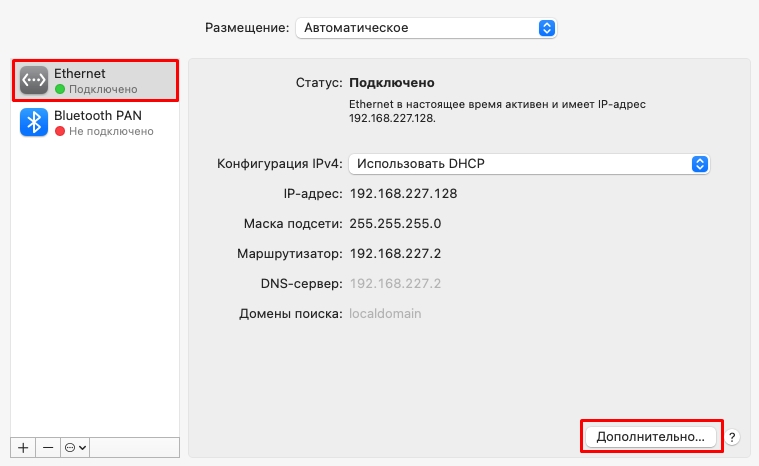The image size is (759, 466).
Task: Click the red not-connected status dot
Action: click(x=60, y=131)
